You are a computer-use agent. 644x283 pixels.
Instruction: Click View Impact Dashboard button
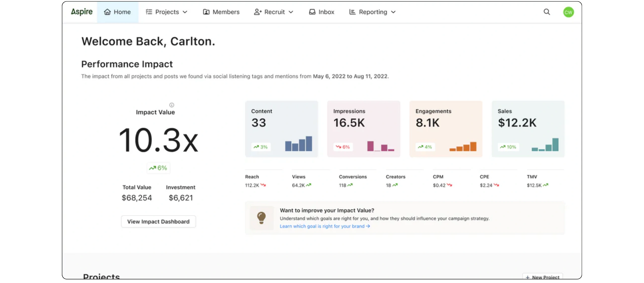point(158,222)
